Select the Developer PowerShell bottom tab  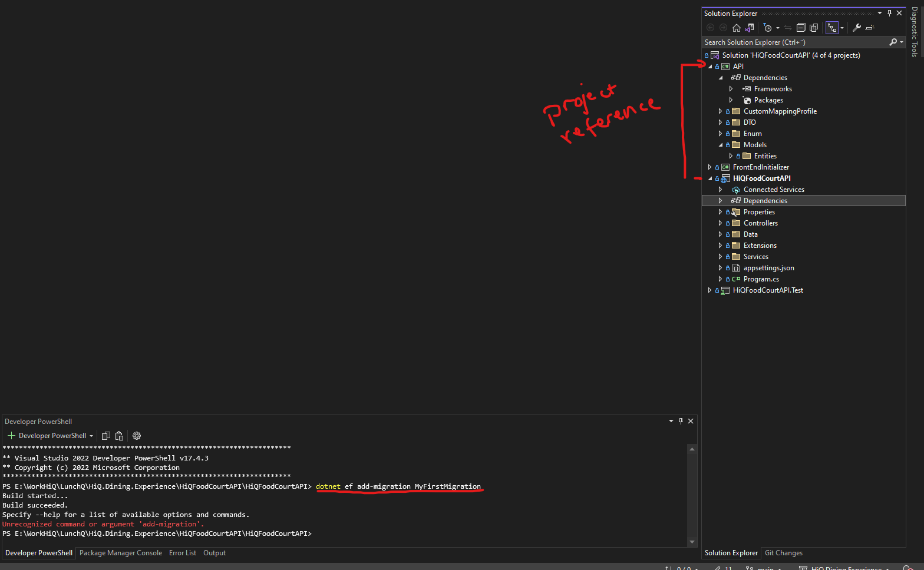39,553
